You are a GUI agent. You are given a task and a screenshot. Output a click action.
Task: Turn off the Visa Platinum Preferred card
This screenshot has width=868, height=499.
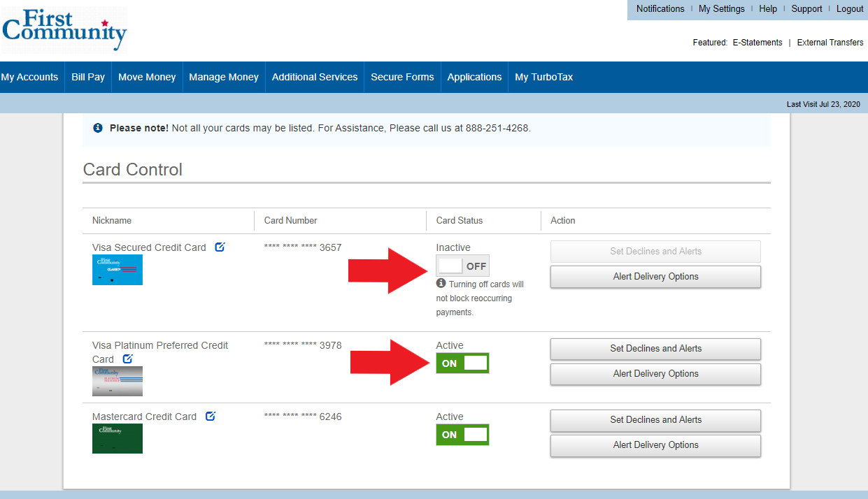pos(462,363)
